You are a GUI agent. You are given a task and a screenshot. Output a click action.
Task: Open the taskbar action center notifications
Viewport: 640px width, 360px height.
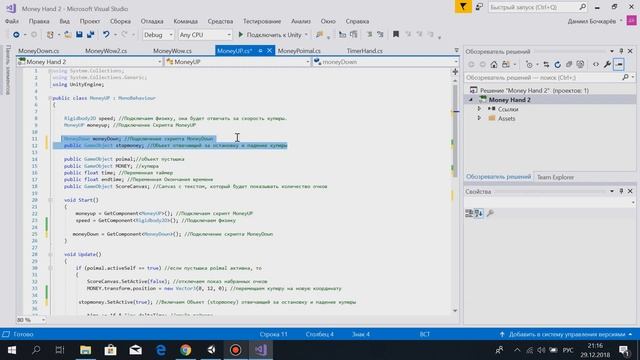624,350
